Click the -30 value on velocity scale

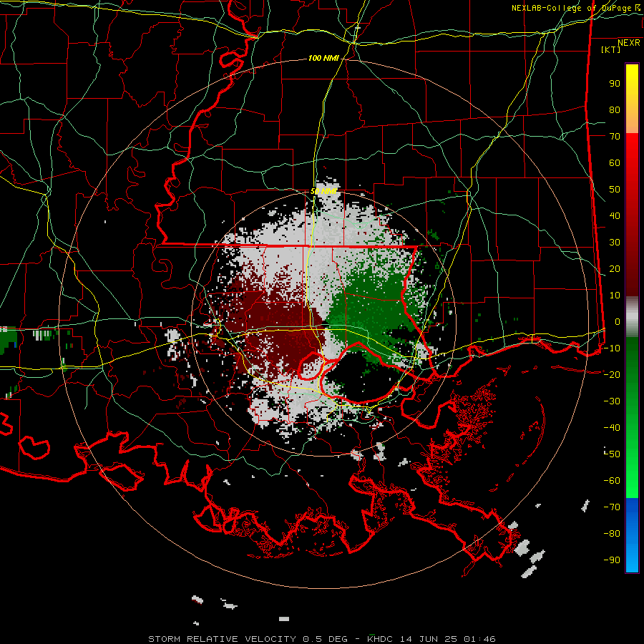click(x=612, y=401)
